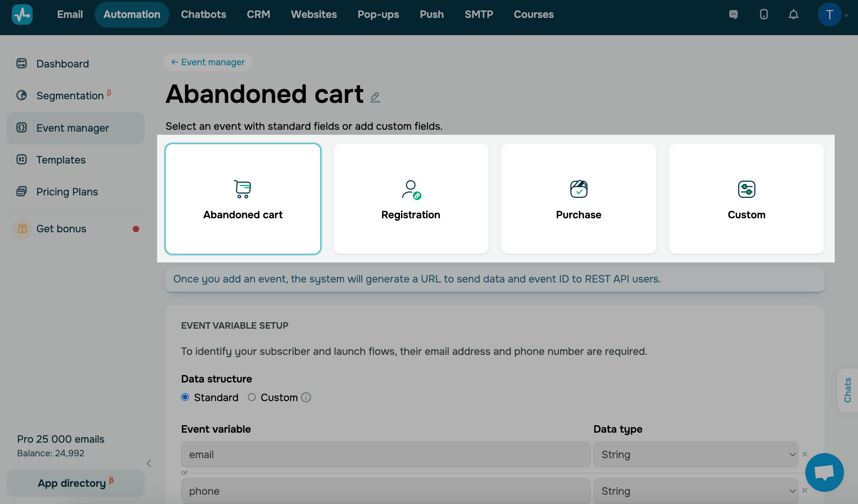Expand the account avatar menu
This screenshot has height=504, width=858.
(833, 15)
